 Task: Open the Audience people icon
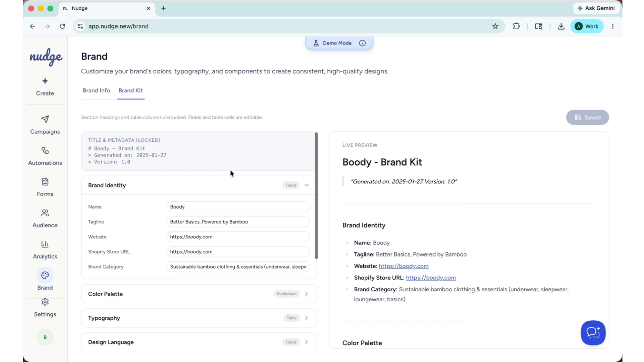(45, 213)
